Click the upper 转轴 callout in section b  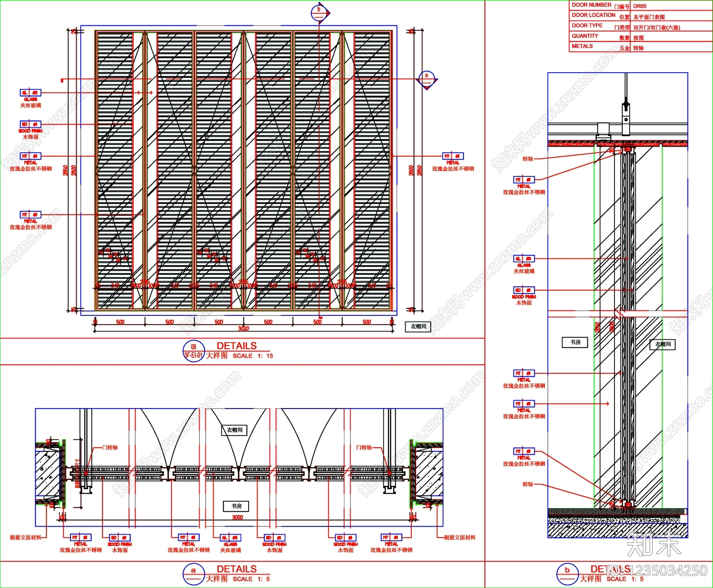click(528, 159)
